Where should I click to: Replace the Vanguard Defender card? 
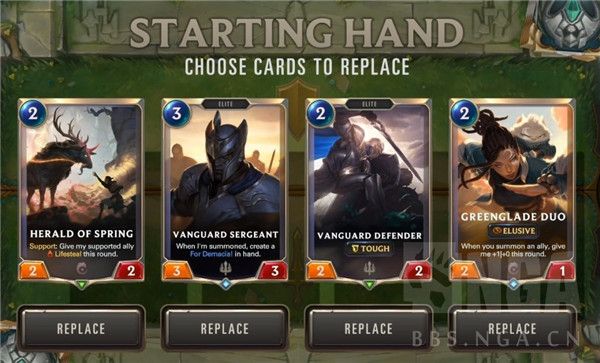click(x=369, y=329)
